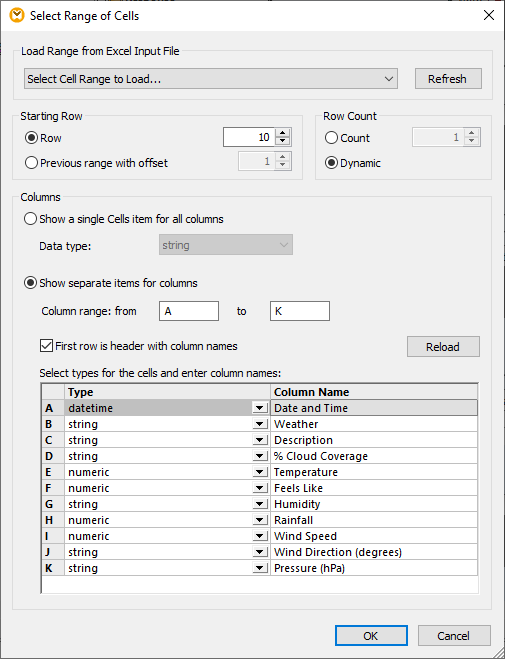Image resolution: width=505 pixels, height=659 pixels.
Task: Decrease the starting Row value with down arrow
Action: click(282, 142)
